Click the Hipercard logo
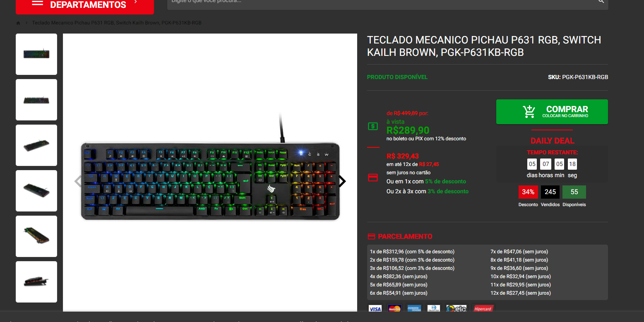 [483, 309]
